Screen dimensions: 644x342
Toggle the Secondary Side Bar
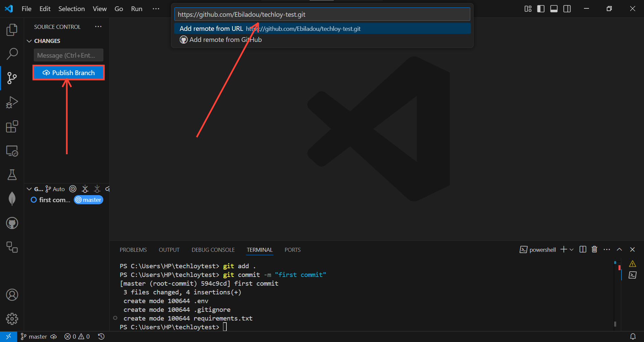[567, 9]
